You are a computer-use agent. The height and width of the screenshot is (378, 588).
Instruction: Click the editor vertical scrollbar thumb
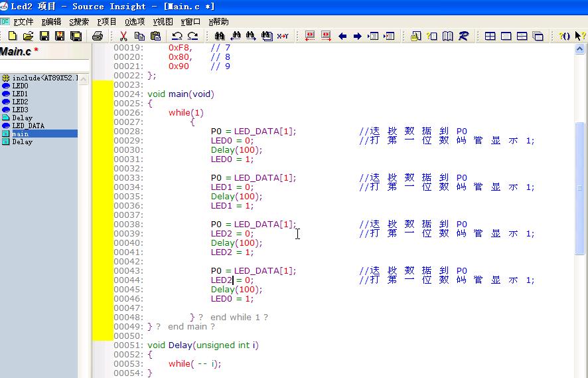point(579,189)
